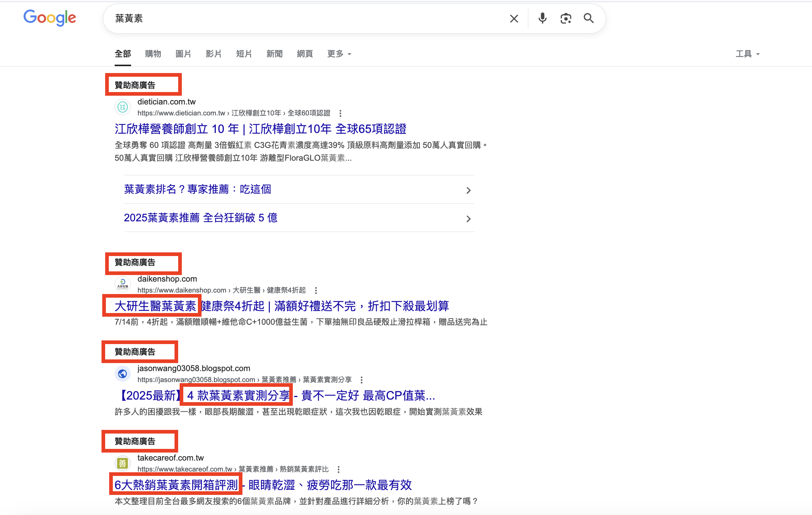812x515 pixels.
Task: Open sitelink 2025葉黃素推薦 全台狂銷破 5 億
Action: 200,218
